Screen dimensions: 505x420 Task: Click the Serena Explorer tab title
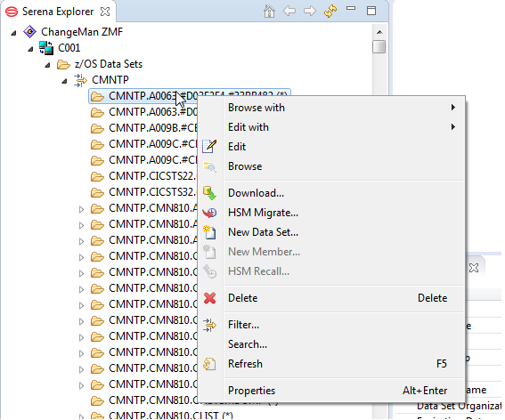point(58,12)
